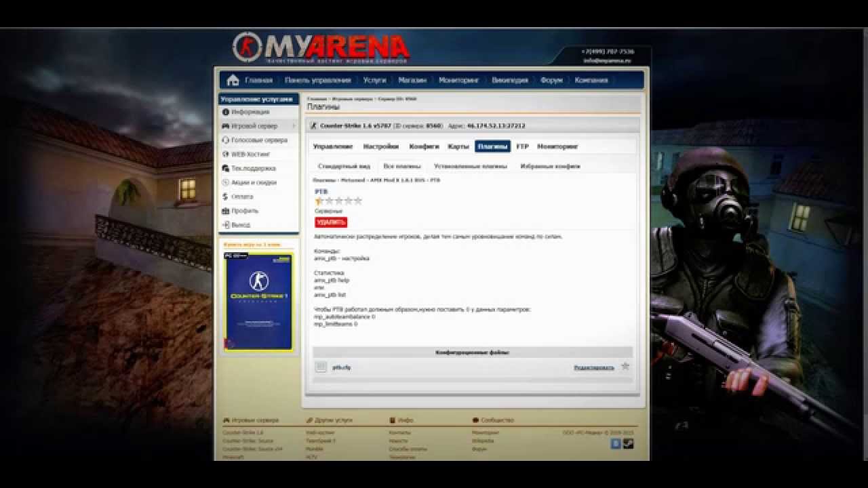Open the Веб-хостинг footer link
The image size is (868, 488).
click(x=319, y=432)
